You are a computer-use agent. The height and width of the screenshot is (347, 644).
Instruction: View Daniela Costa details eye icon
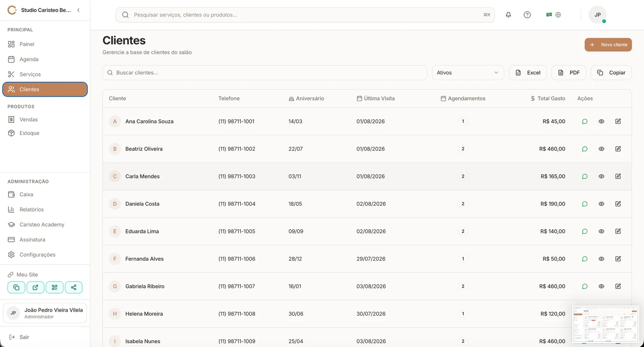(x=602, y=204)
